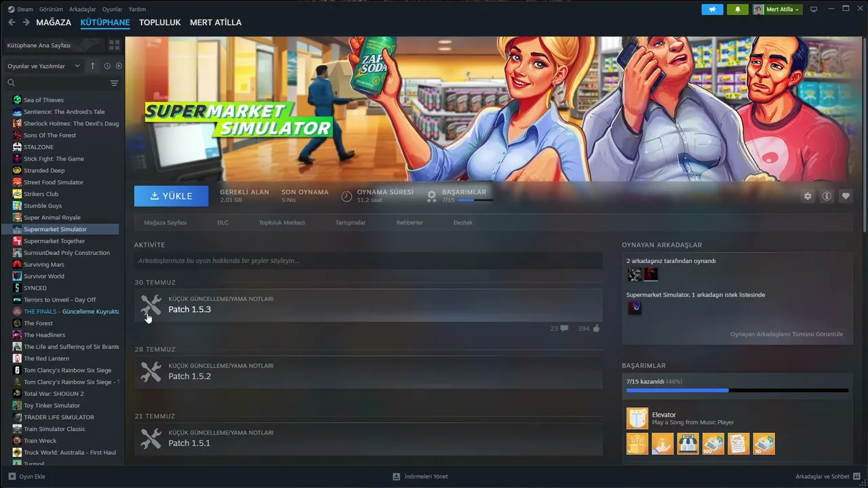Go to the MAĞAZA tab
This screenshot has height=488, width=868.
[54, 22]
